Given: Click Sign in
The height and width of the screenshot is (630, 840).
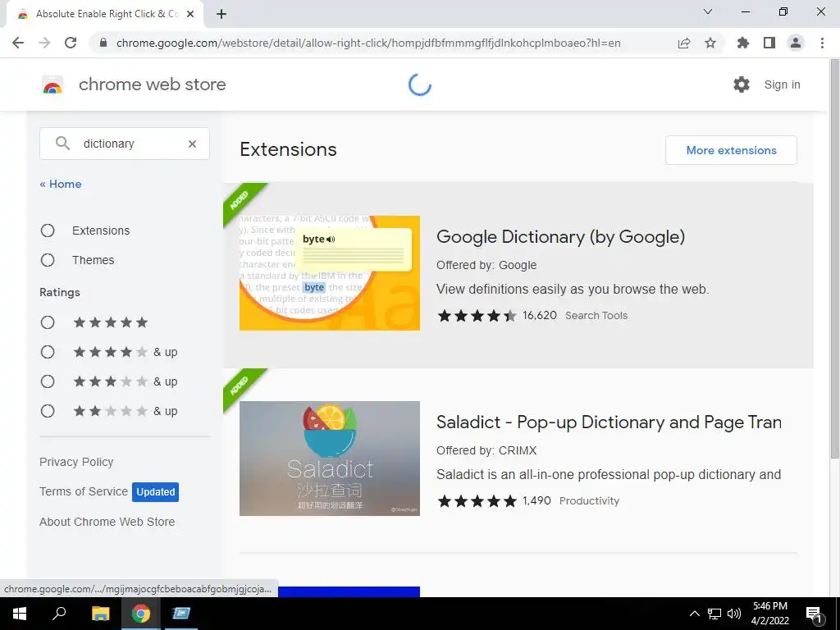Looking at the screenshot, I should point(782,84).
